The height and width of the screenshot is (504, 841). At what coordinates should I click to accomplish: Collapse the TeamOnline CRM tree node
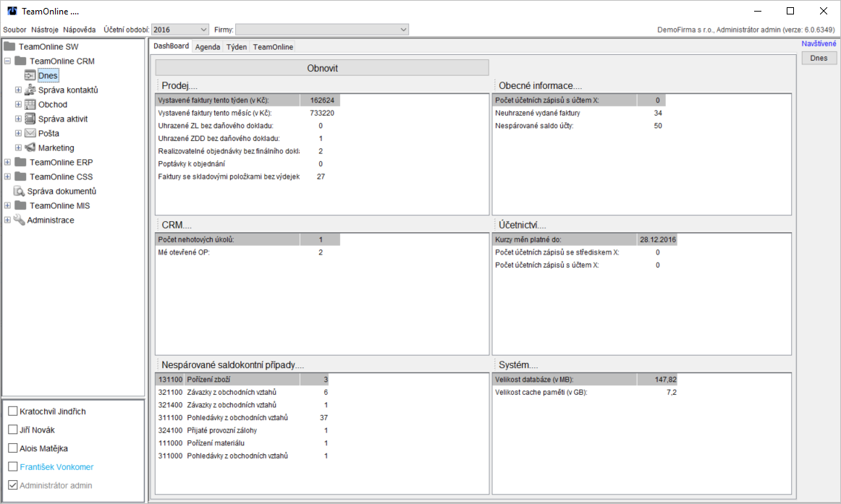(7, 61)
